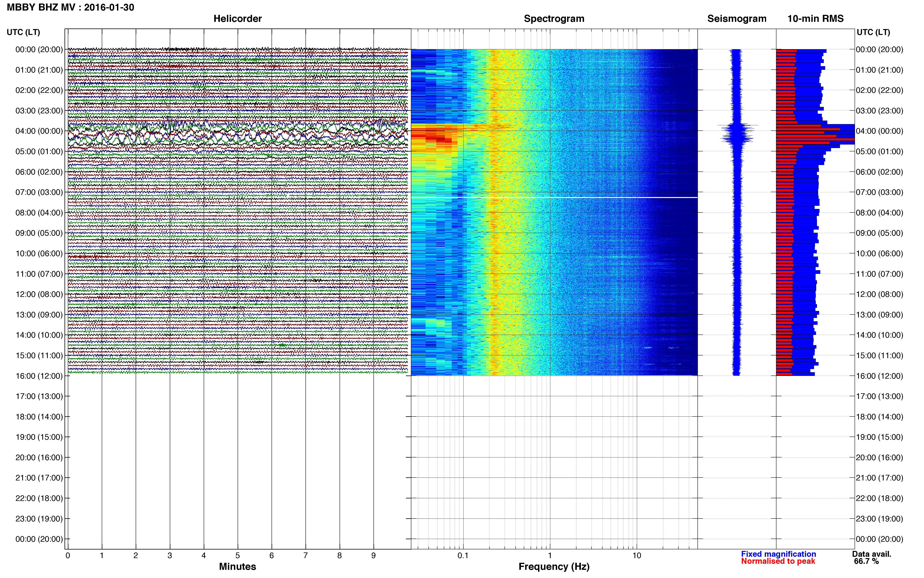Viewport: 924px width, 578px height.
Task: Click RMS-side time label '06:00 (02:00)'
Action: coord(880,172)
